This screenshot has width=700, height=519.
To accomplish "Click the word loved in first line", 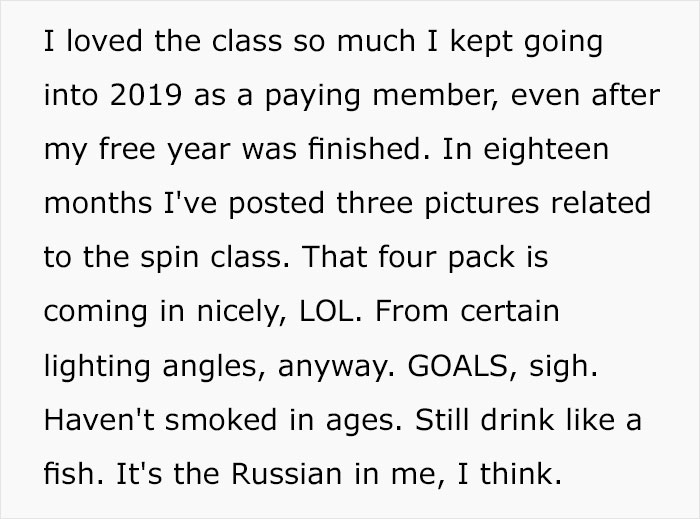I will point(104,41).
